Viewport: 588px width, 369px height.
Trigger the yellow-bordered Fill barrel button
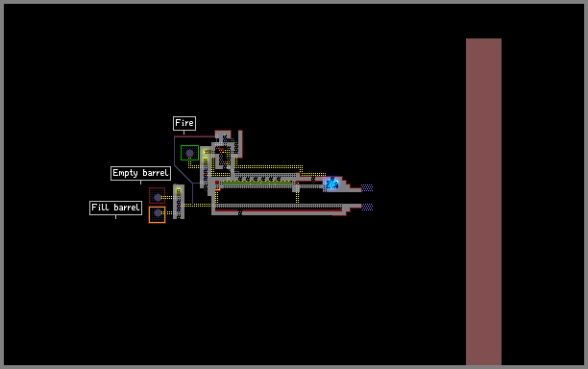pyautogui.click(x=158, y=214)
